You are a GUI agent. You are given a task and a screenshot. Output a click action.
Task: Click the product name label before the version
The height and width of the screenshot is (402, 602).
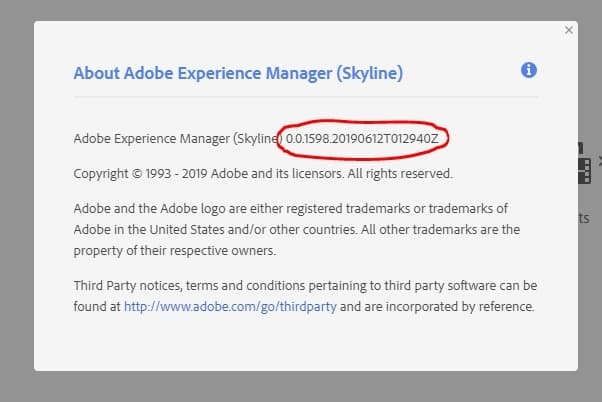(x=176, y=138)
